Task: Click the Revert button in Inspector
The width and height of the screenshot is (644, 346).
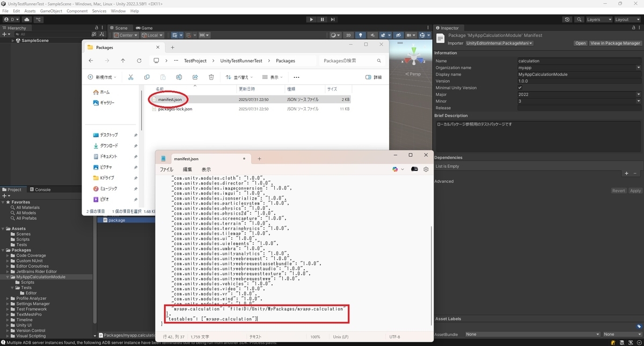Action: 619,190
